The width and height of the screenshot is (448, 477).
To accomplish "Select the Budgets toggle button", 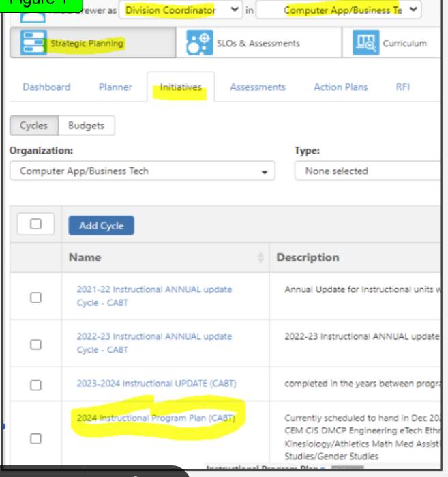I will [86, 126].
